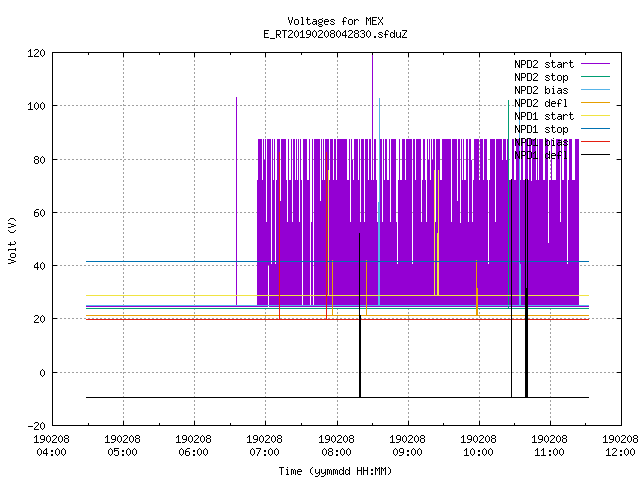Click the purple NPD2 start legend line sample
Viewport: 640px width, 480px height.
pos(595,64)
